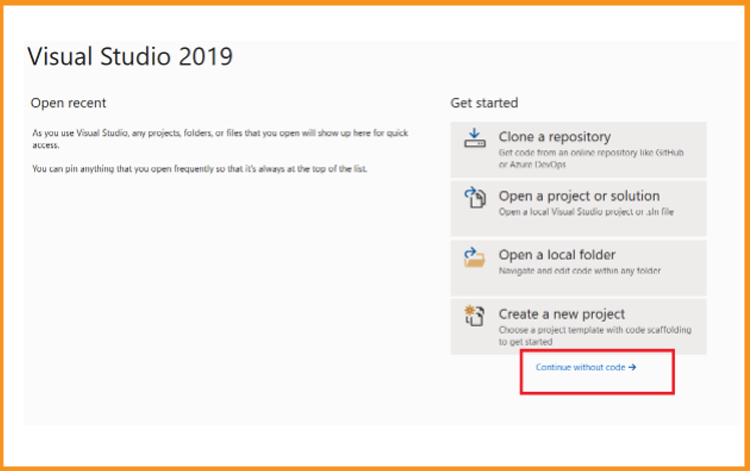The height and width of the screenshot is (471, 750).
Task: Click the 'Get code from an online repository' description
Action: [x=591, y=158]
